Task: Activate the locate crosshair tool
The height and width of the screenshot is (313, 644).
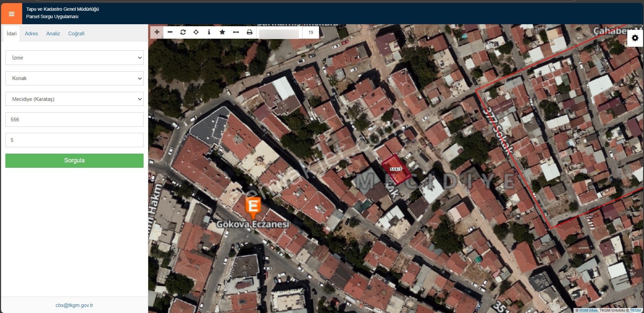Action: pyautogui.click(x=196, y=32)
